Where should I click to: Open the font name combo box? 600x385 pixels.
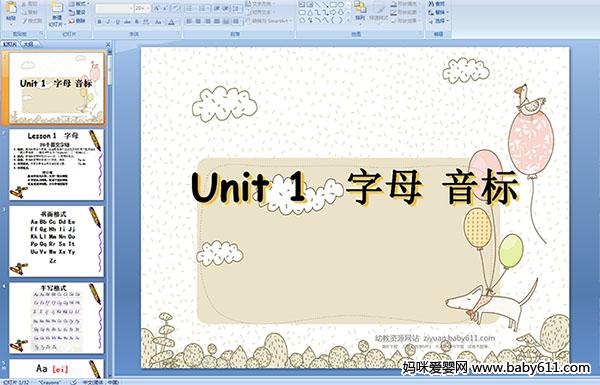coord(114,8)
